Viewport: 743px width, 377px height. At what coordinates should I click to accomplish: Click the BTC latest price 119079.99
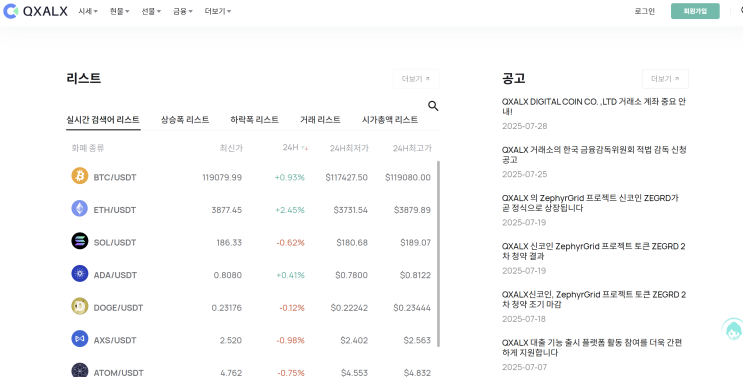[x=222, y=177]
